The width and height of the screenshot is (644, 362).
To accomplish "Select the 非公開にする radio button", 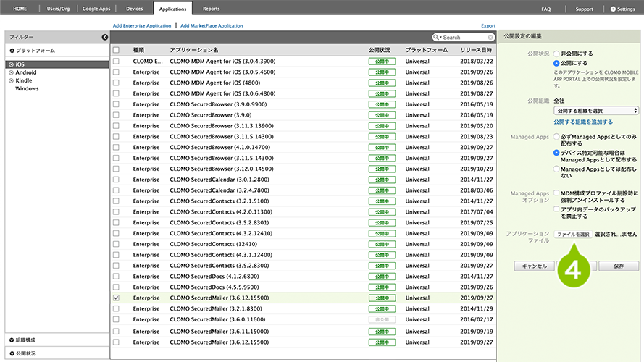I will (x=556, y=54).
